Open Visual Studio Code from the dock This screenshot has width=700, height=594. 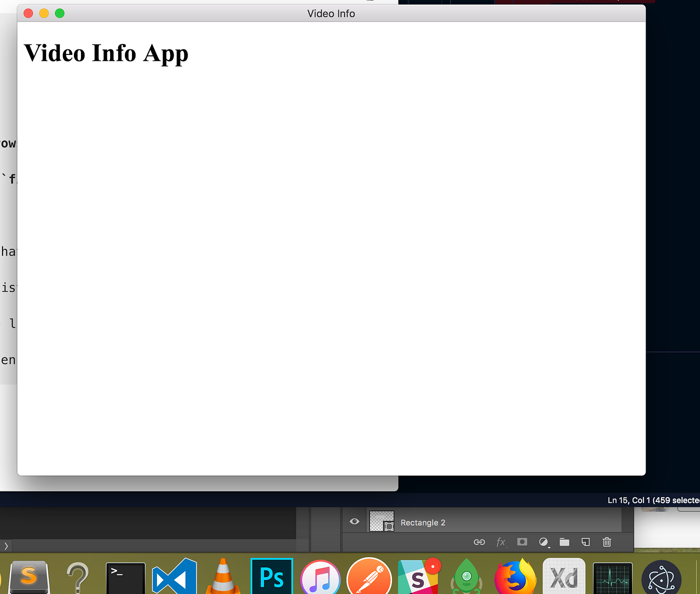[x=174, y=577]
